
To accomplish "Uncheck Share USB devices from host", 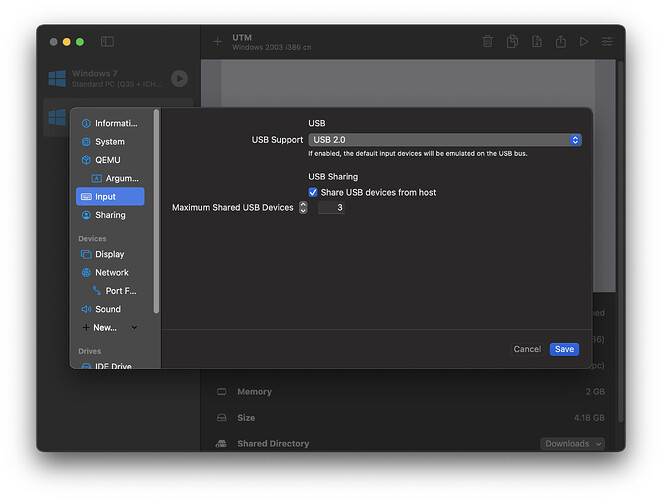I will tap(313, 192).
